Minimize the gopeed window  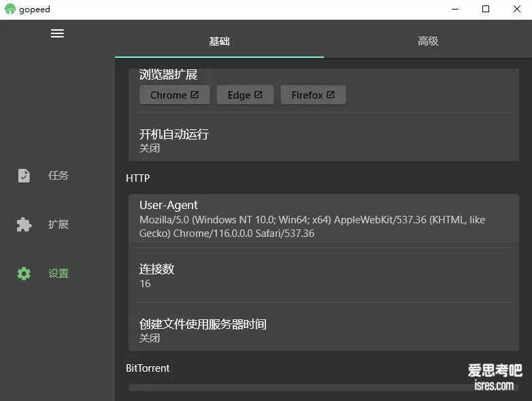click(x=455, y=9)
